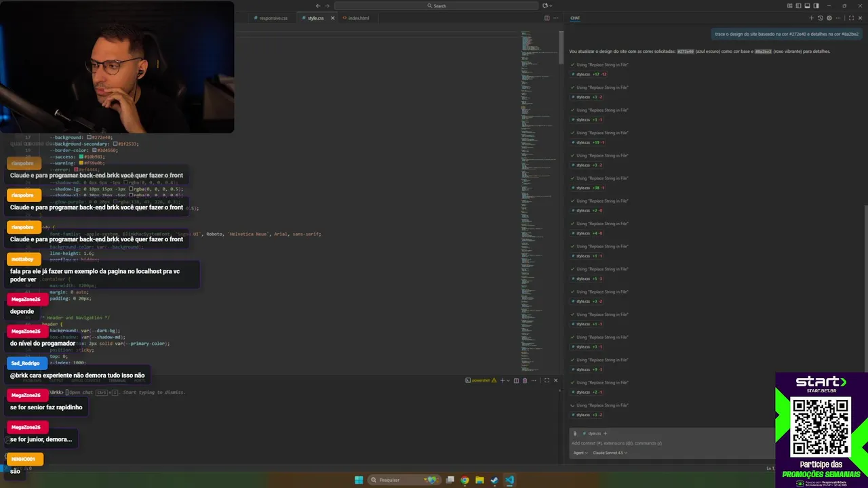Screen dimensions: 868x488
Task: Close the chat panel
Action: tap(860, 18)
